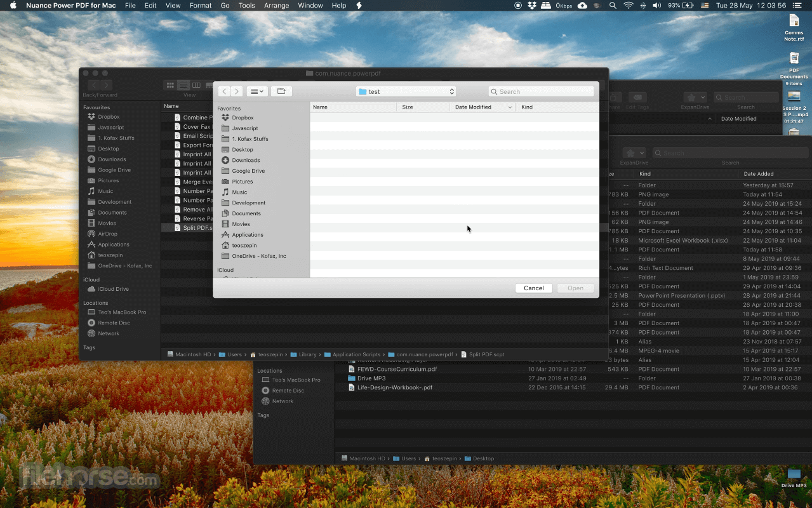The height and width of the screenshot is (508, 812).
Task: Open the Wi-Fi menu bar status
Action: (629, 5)
